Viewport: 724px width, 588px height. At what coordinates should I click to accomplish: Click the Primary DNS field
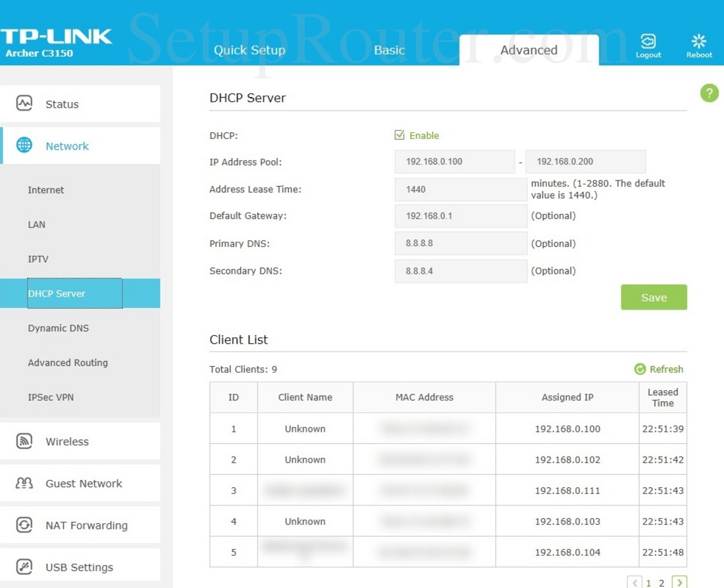[x=461, y=244]
